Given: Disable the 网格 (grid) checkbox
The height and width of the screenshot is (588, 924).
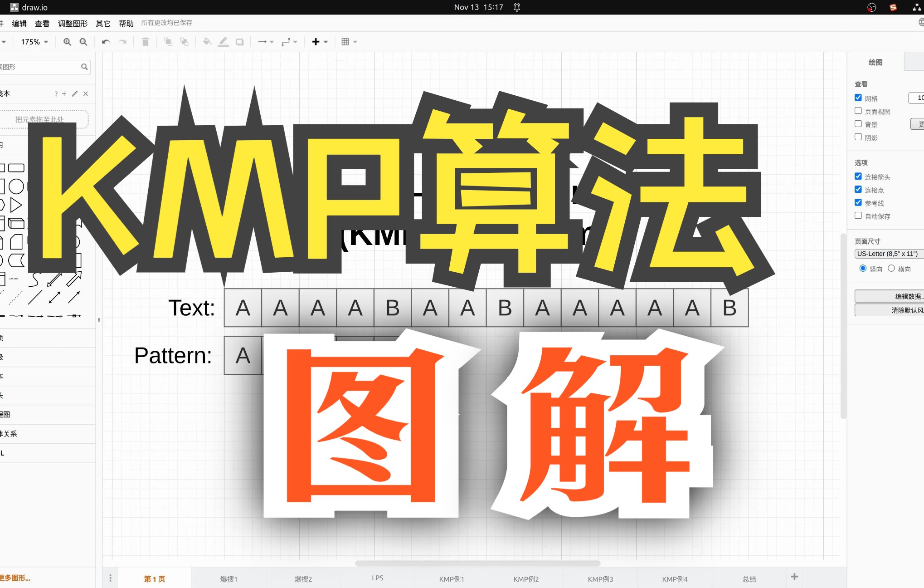Looking at the screenshot, I should click(858, 98).
